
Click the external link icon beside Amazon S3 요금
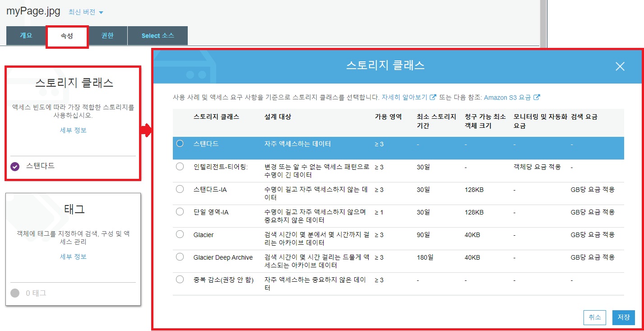click(537, 97)
